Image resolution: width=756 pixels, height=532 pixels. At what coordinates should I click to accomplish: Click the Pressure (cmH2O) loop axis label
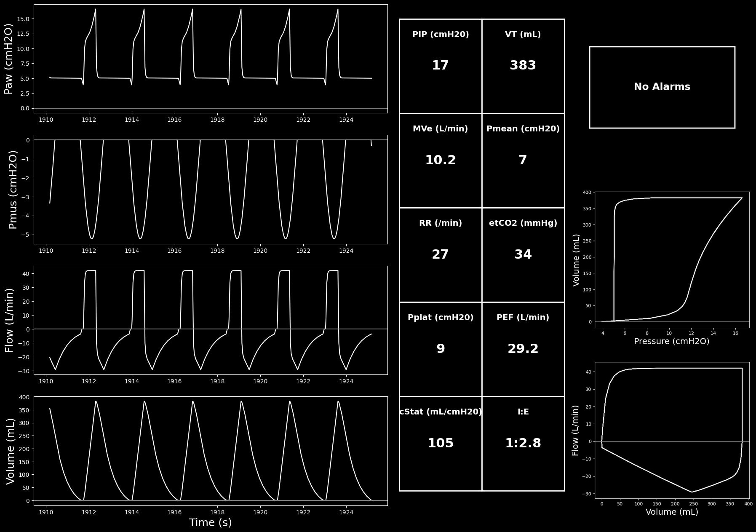pyautogui.click(x=671, y=341)
